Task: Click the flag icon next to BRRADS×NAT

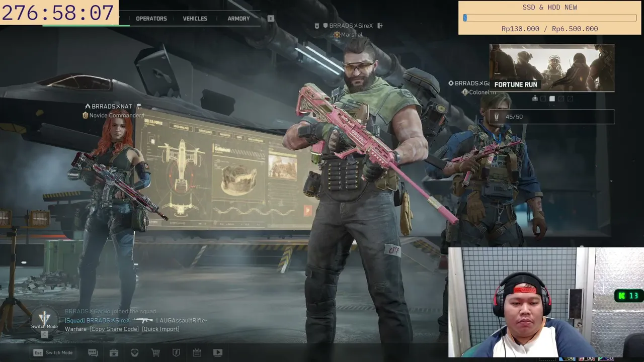Action: (139, 107)
